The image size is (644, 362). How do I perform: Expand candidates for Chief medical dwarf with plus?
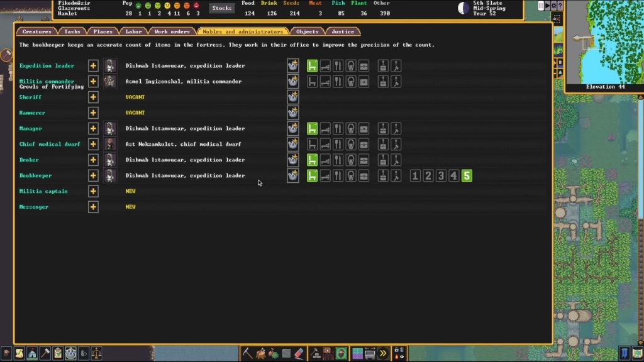click(x=93, y=144)
